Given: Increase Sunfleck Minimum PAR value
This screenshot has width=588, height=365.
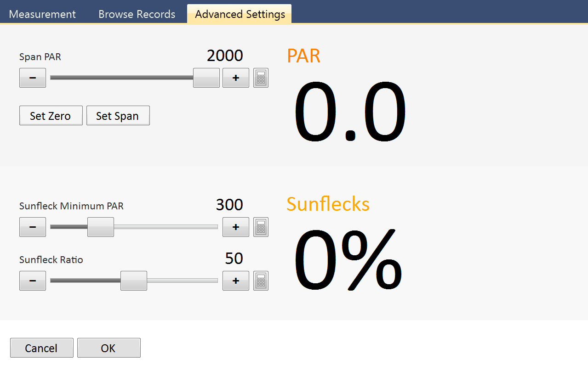Looking at the screenshot, I should pyautogui.click(x=235, y=227).
